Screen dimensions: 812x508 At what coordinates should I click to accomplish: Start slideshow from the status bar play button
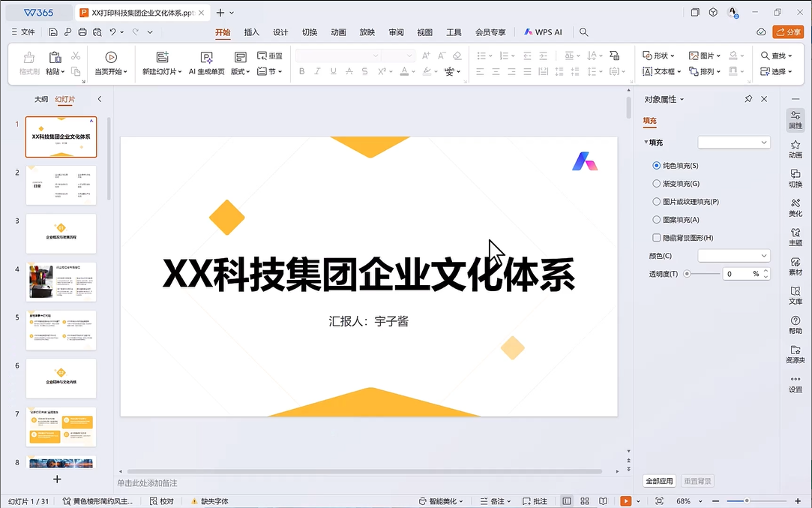pyautogui.click(x=625, y=500)
